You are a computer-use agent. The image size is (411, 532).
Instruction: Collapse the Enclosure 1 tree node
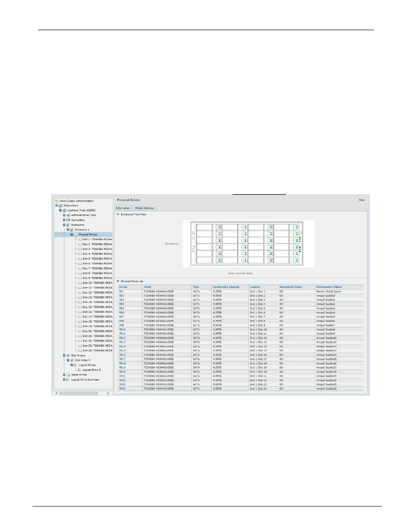tap(68, 230)
